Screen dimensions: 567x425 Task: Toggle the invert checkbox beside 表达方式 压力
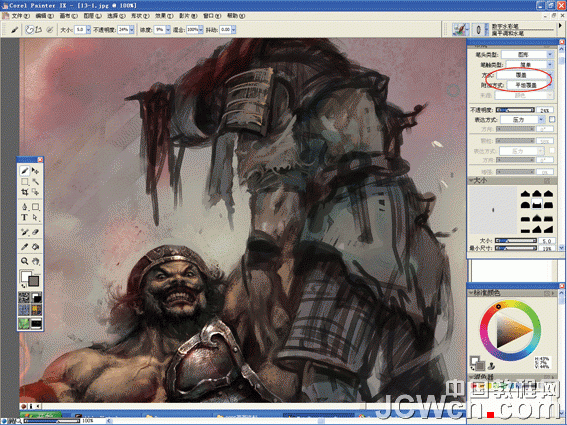pos(552,119)
